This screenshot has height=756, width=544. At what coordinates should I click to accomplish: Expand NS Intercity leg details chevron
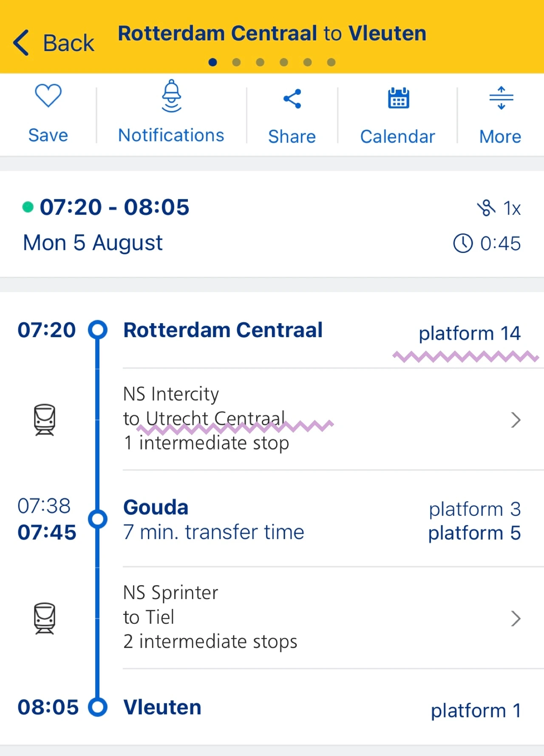[516, 420]
